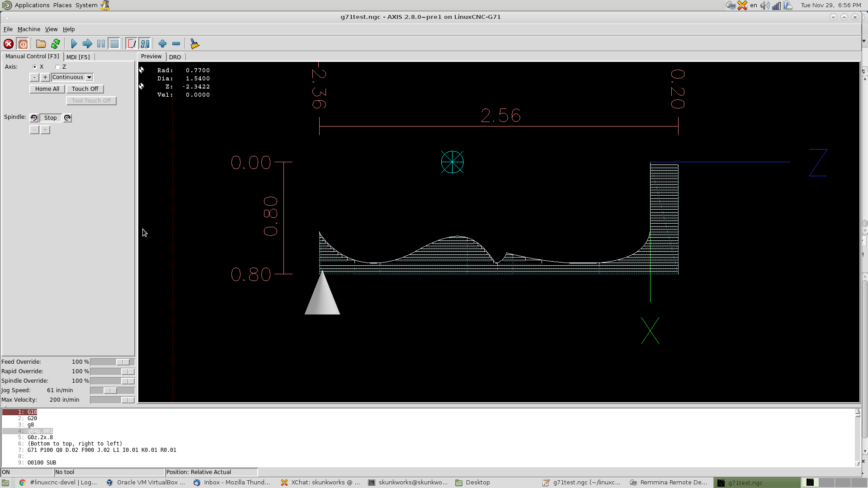The height and width of the screenshot is (488, 868).
Task: Zoom out the preview with minus icon
Action: (x=176, y=44)
